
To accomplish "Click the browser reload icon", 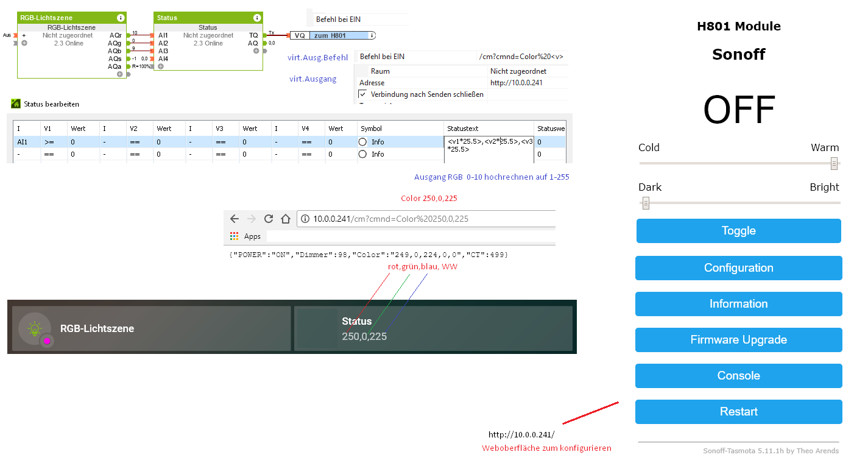I will (268, 219).
